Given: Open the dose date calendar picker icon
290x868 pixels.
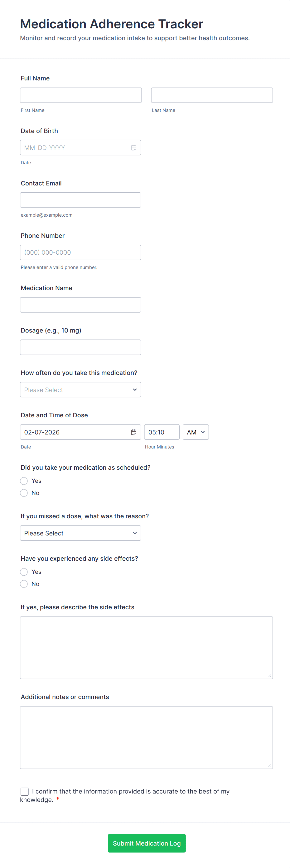Looking at the screenshot, I should click(133, 432).
